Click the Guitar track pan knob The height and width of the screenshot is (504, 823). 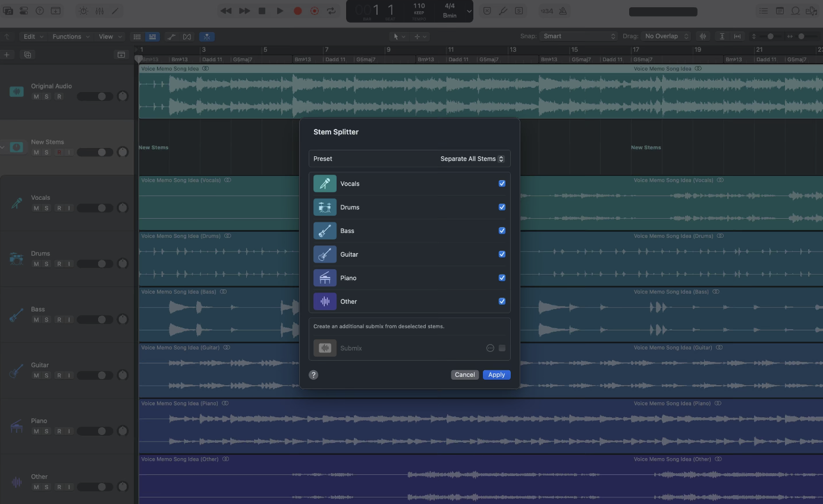tap(122, 375)
